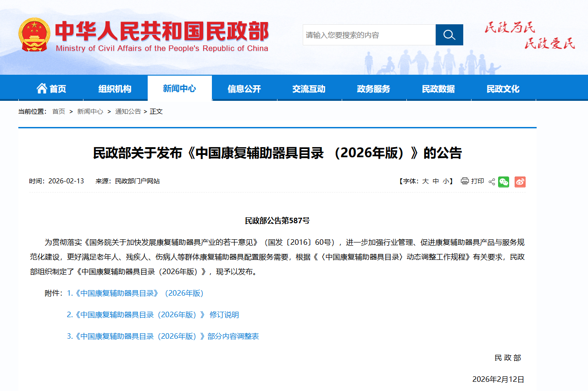Focus the site search input field
This screenshot has height=391, width=588.
(x=369, y=35)
